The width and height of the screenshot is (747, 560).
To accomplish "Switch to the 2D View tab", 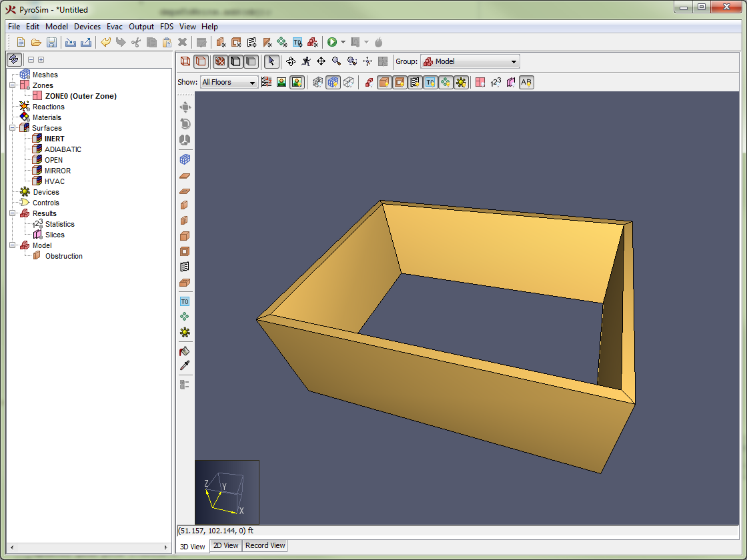I will (226, 546).
